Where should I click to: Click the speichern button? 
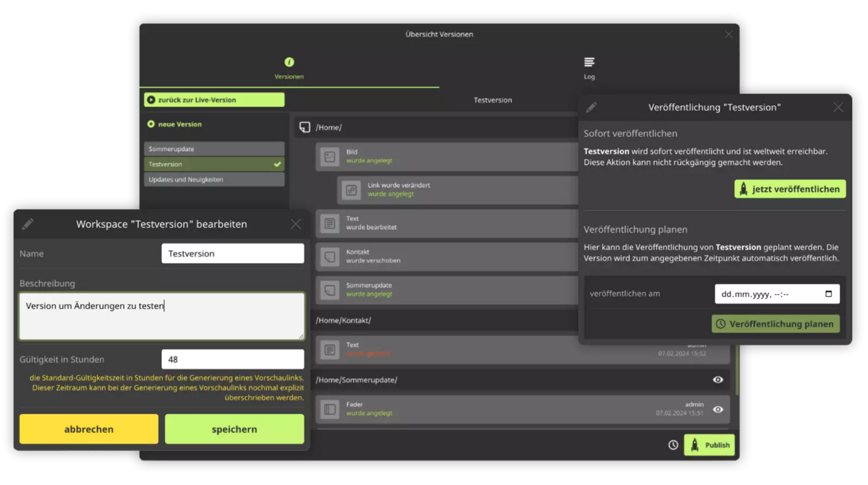point(234,429)
